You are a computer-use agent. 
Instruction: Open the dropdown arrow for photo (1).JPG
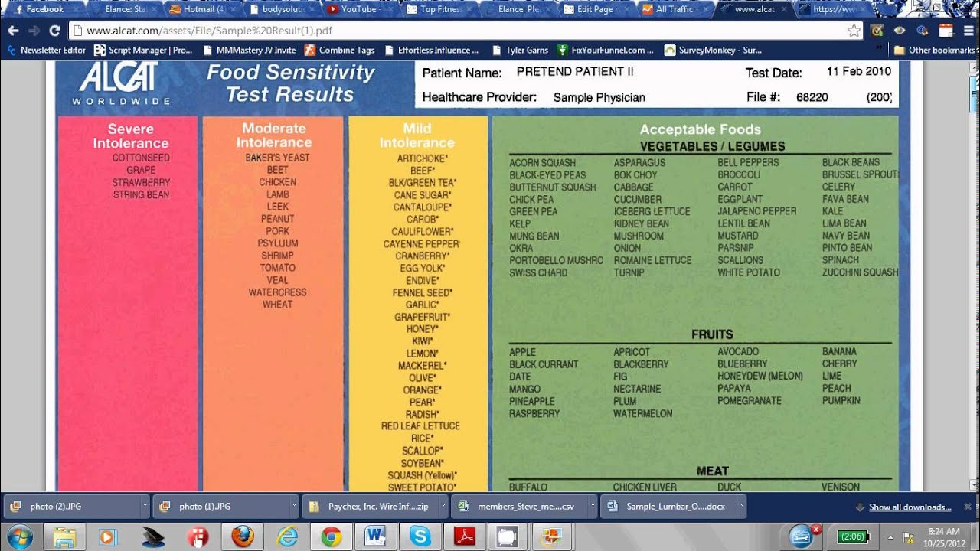point(294,507)
